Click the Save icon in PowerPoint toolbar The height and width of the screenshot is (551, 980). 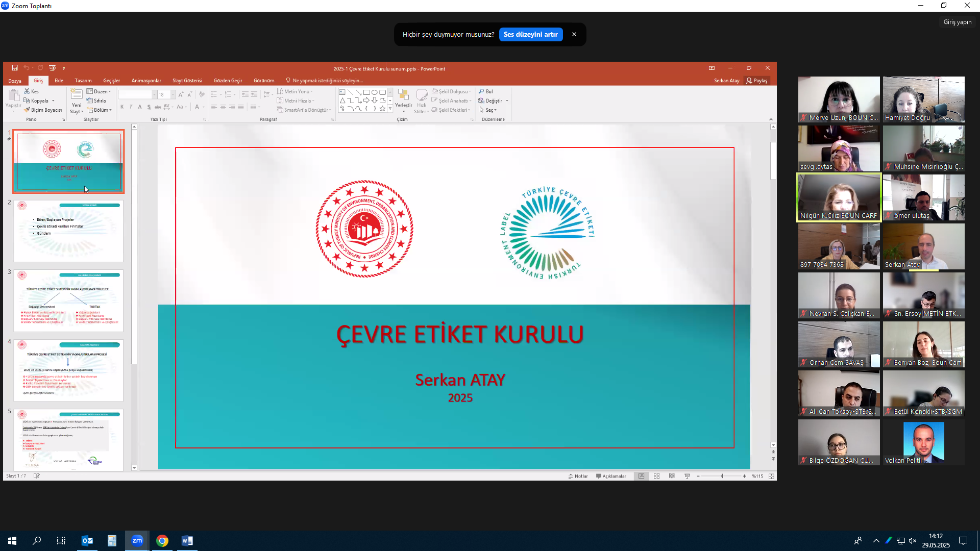(15, 68)
